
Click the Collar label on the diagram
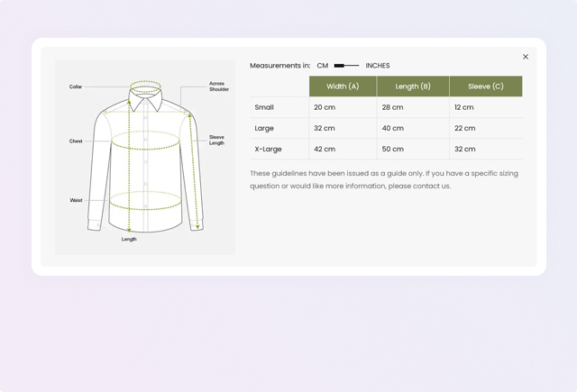click(76, 87)
